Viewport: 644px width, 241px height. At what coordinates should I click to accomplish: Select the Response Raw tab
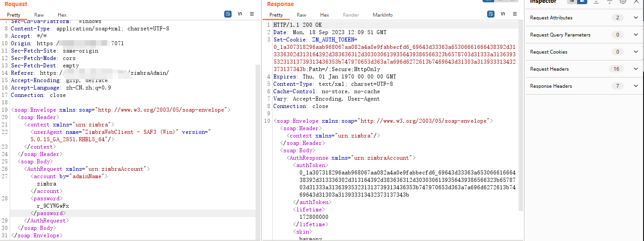302,15
